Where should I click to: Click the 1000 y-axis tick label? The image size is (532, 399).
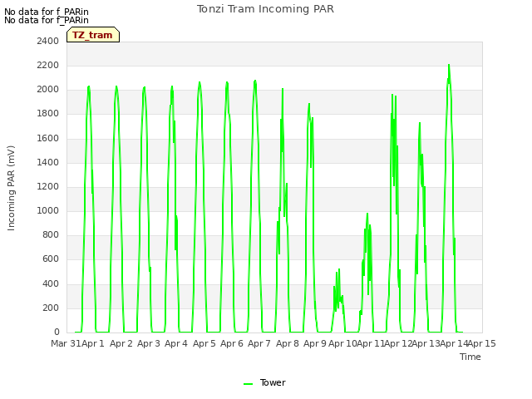point(48,210)
